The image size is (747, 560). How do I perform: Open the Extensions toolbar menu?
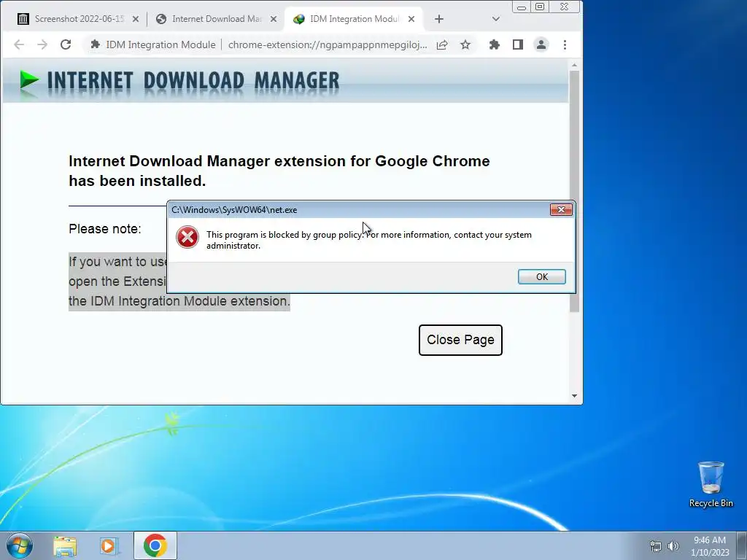coord(495,44)
